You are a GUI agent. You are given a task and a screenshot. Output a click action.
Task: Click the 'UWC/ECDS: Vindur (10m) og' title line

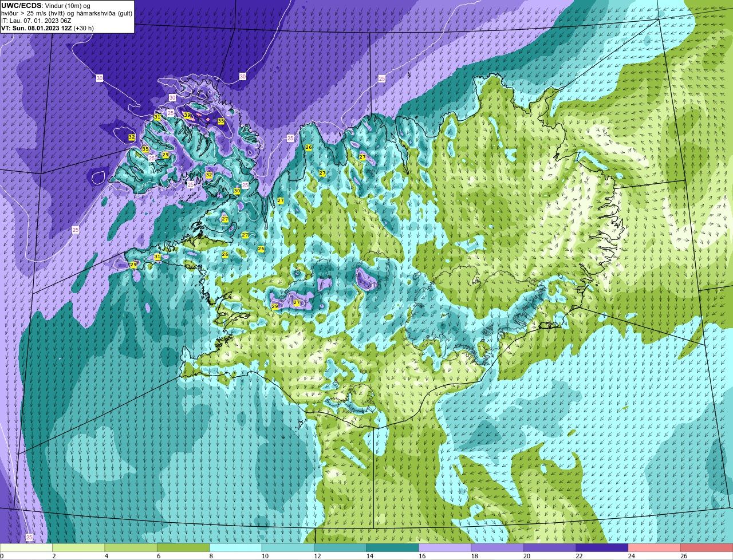[x=46, y=5]
